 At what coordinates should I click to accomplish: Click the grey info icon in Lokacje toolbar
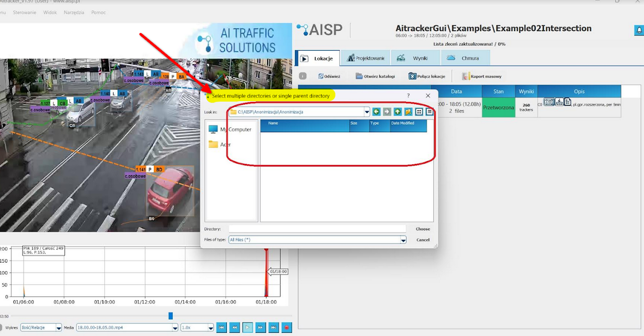tap(303, 76)
